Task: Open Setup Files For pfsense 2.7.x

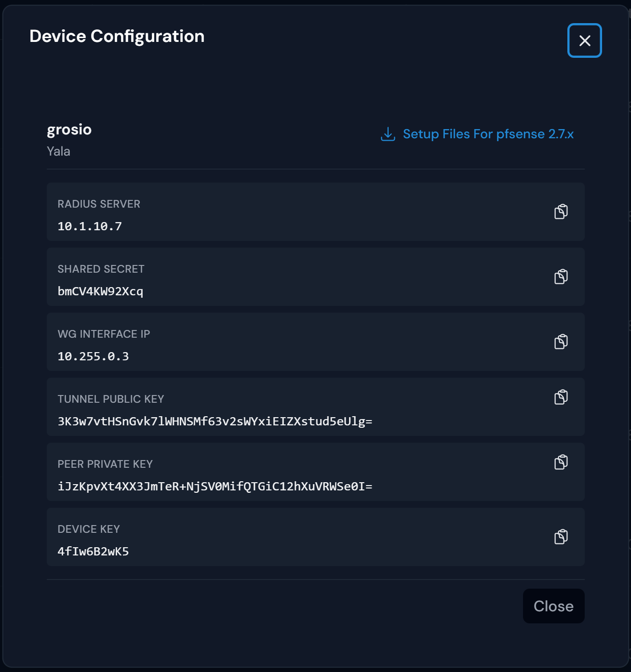Action: click(x=488, y=134)
